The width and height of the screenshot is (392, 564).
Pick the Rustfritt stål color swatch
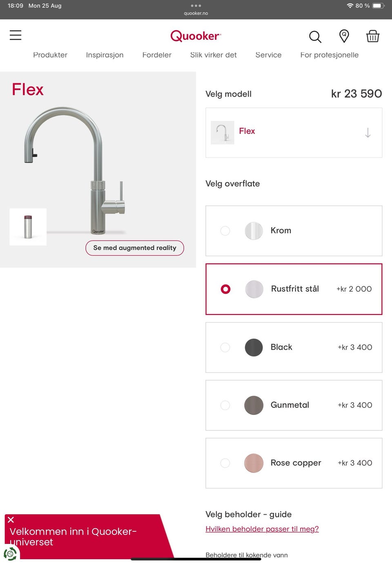[254, 289]
